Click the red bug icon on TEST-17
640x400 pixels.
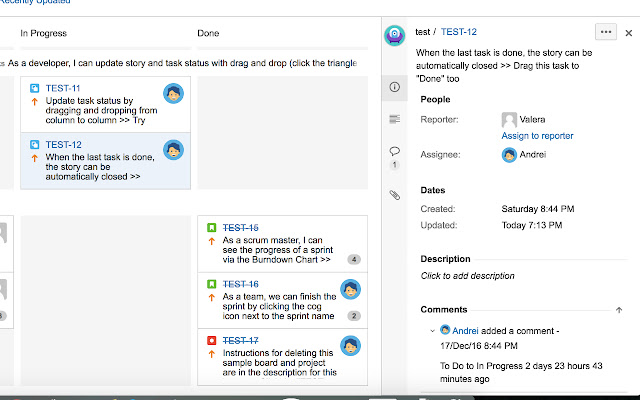[211, 341]
